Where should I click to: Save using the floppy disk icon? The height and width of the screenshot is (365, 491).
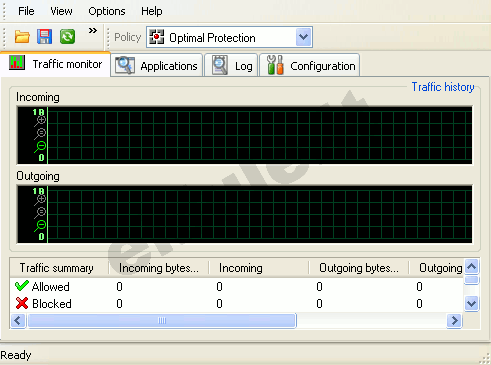(x=44, y=37)
